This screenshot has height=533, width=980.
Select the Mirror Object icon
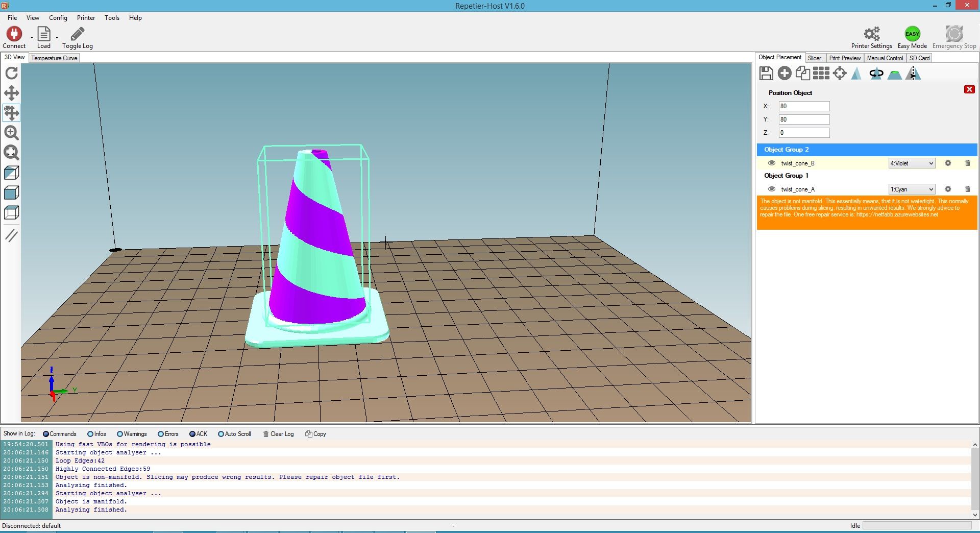[913, 73]
